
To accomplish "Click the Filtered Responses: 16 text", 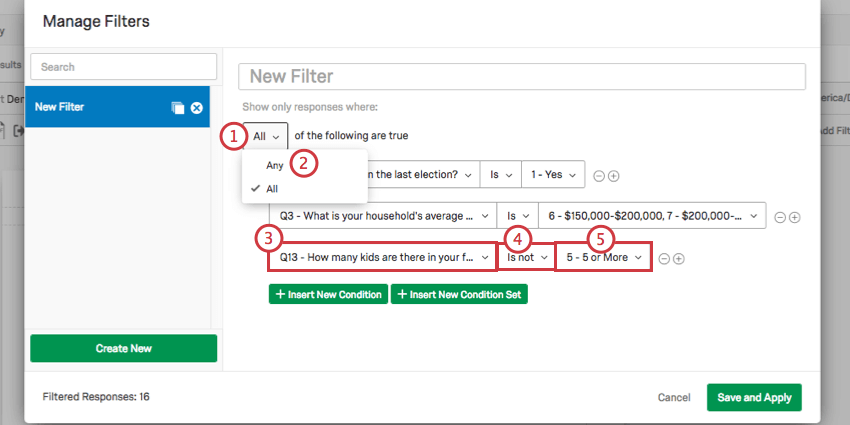I will pyautogui.click(x=96, y=397).
